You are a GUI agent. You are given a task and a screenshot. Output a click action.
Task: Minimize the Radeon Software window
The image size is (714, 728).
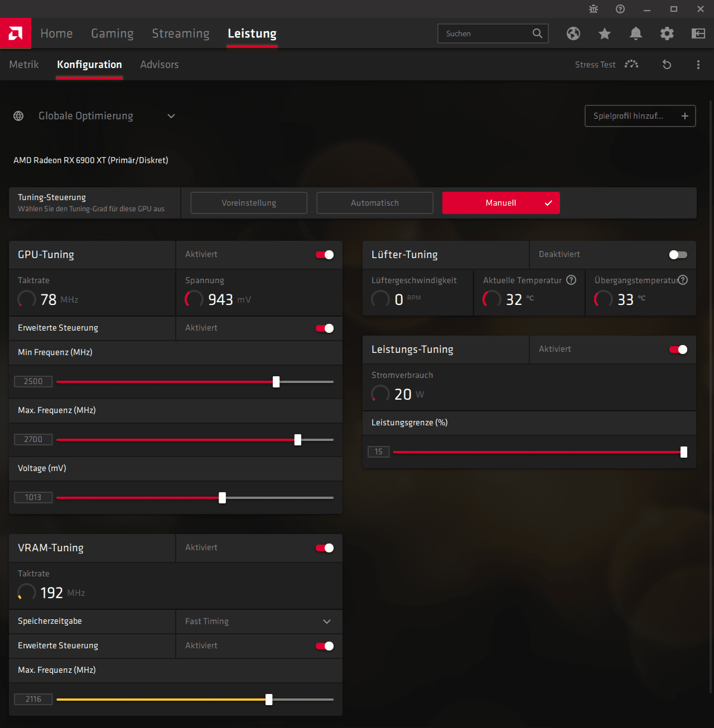[647, 9]
